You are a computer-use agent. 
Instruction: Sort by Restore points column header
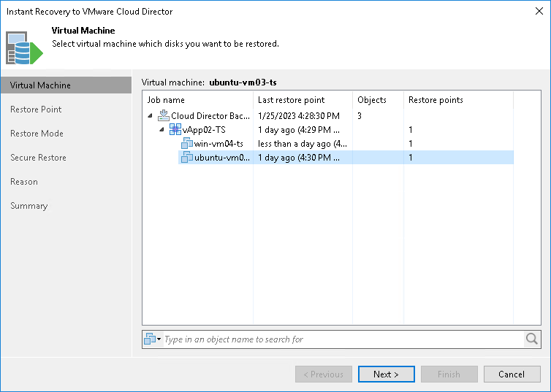tap(458, 100)
